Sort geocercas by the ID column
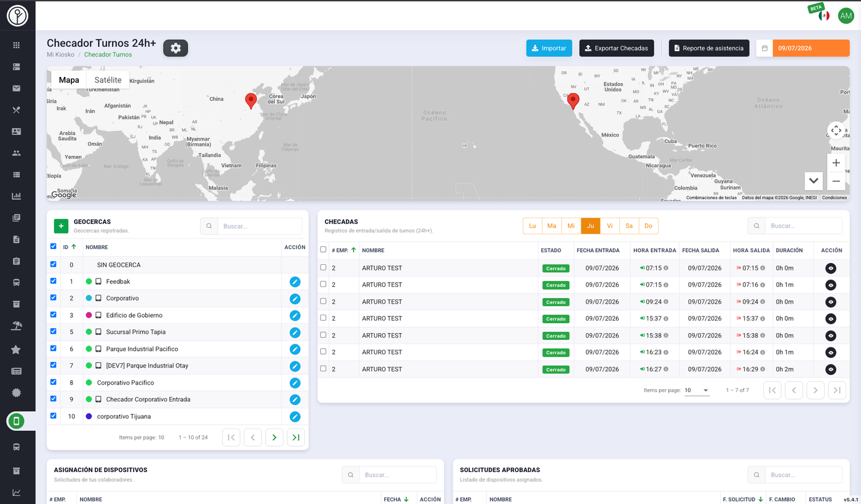 tap(69, 247)
